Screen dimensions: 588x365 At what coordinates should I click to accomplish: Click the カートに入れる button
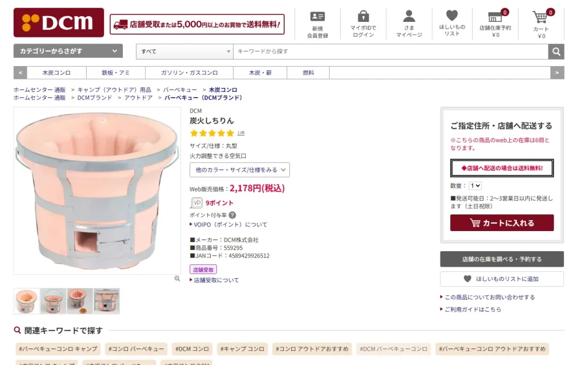pyautogui.click(x=502, y=223)
